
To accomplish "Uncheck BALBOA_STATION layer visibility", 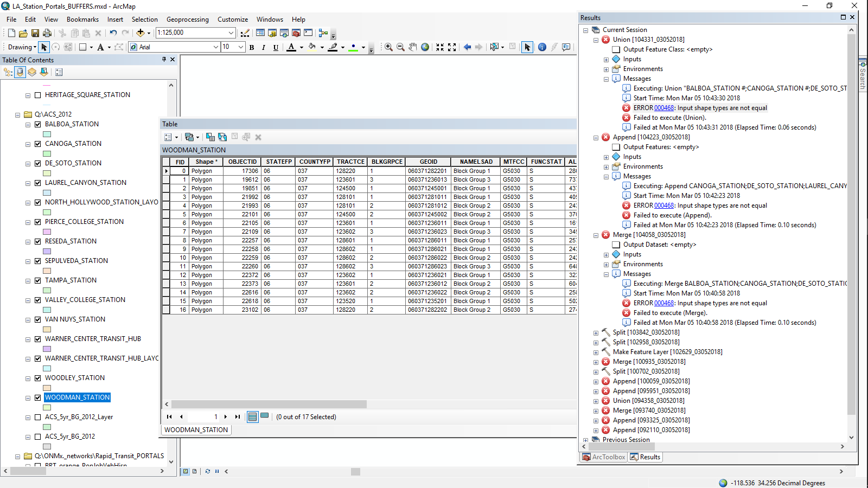I will pos(38,124).
